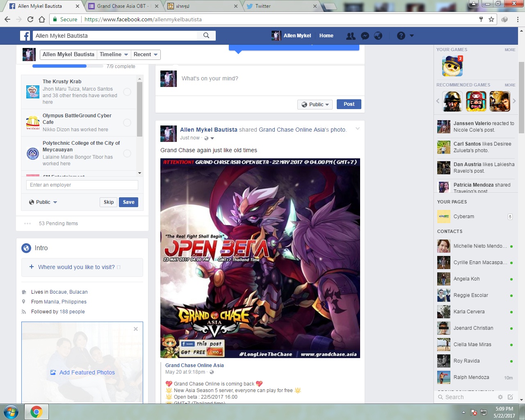The height and width of the screenshot is (420, 525).
Task: Open Chrome from the taskbar
Action: pos(37,412)
